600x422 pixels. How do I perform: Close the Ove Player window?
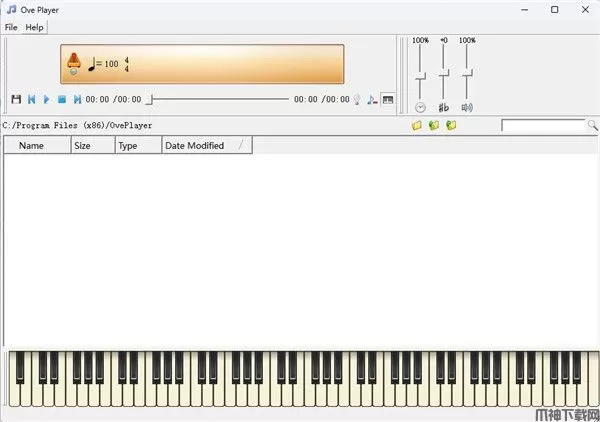coord(585,10)
